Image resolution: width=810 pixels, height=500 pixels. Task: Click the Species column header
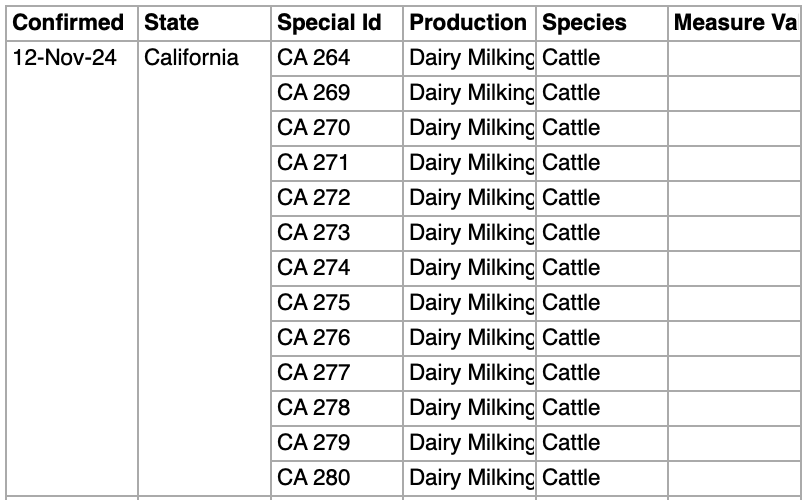point(584,22)
